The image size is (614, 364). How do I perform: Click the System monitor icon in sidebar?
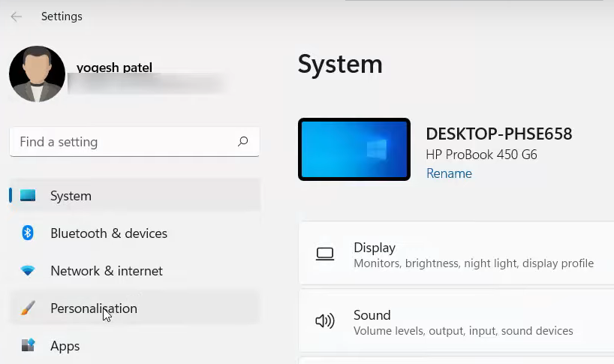tap(28, 196)
